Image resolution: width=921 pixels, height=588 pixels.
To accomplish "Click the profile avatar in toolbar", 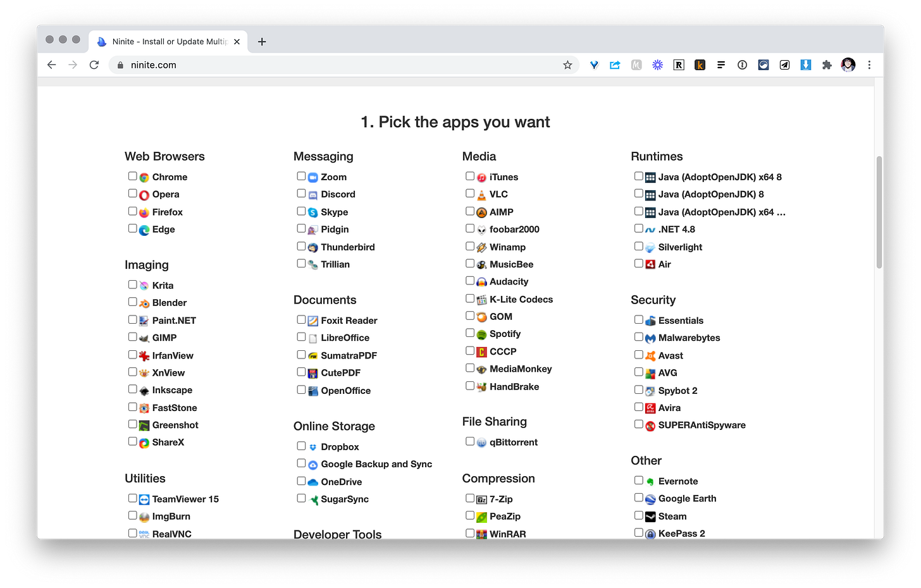I will tap(848, 64).
